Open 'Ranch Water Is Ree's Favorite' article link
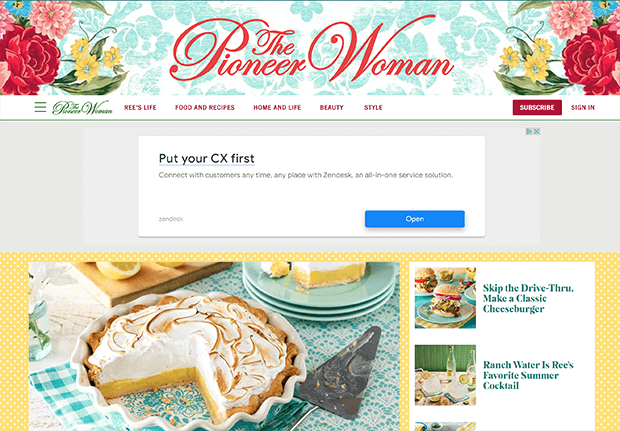The height and width of the screenshot is (431, 620). [x=528, y=375]
